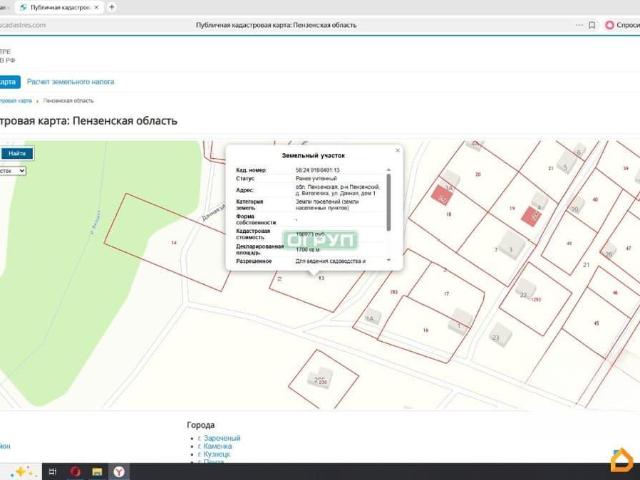Image resolution: width=640 pixels, height=480 pixels.
Task: Open the г. Кузнецк city link
Action: click(x=214, y=454)
